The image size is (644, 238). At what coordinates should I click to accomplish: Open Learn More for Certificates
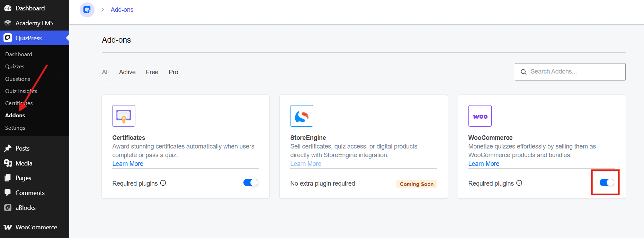128,164
